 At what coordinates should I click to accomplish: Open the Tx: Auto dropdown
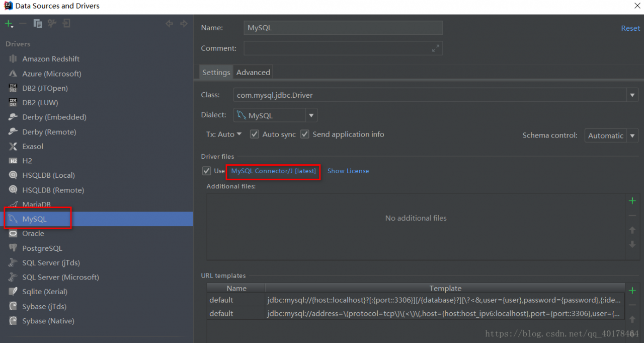click(224, 134)
